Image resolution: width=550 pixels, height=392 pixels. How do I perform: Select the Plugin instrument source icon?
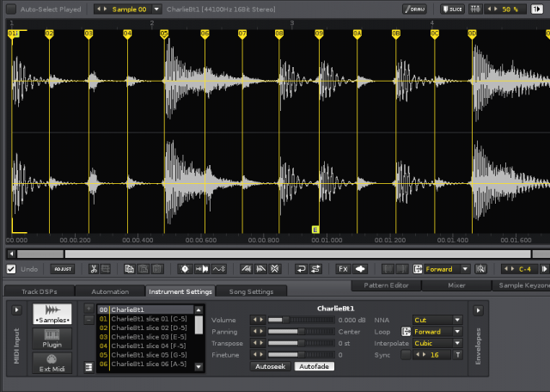52,338
